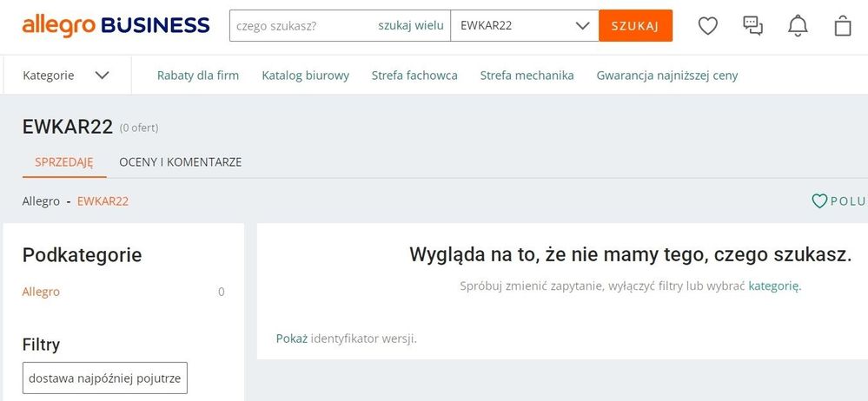Click 'EWKAR22' breadcrumb link
Image resolution: width=868 pixels, height=401 pixels.
tap(103, 201)
